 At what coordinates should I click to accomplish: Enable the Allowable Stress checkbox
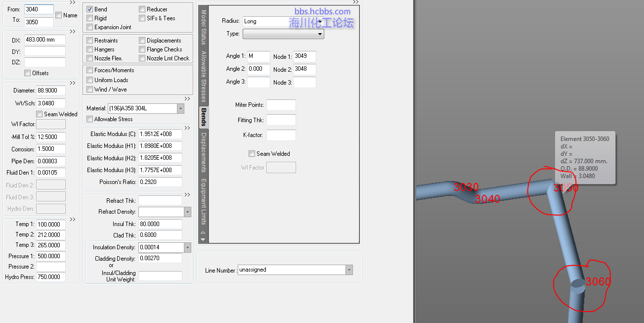click(90, 119)
